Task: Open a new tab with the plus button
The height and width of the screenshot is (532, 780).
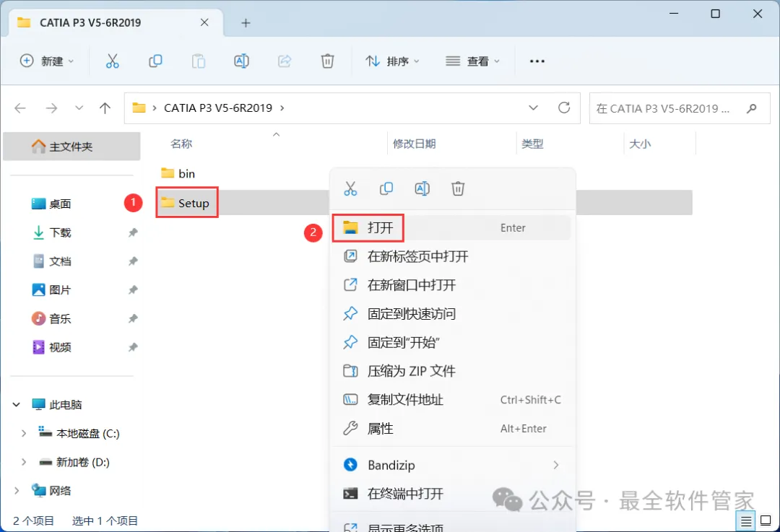Action: [x=246, y=23]
